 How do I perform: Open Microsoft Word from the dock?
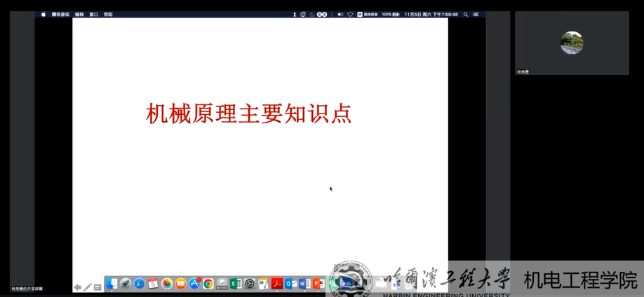click(x=304, y=284)
